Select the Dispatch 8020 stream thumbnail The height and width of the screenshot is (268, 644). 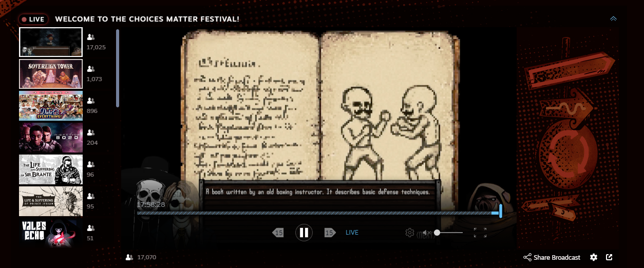(51, 138)
